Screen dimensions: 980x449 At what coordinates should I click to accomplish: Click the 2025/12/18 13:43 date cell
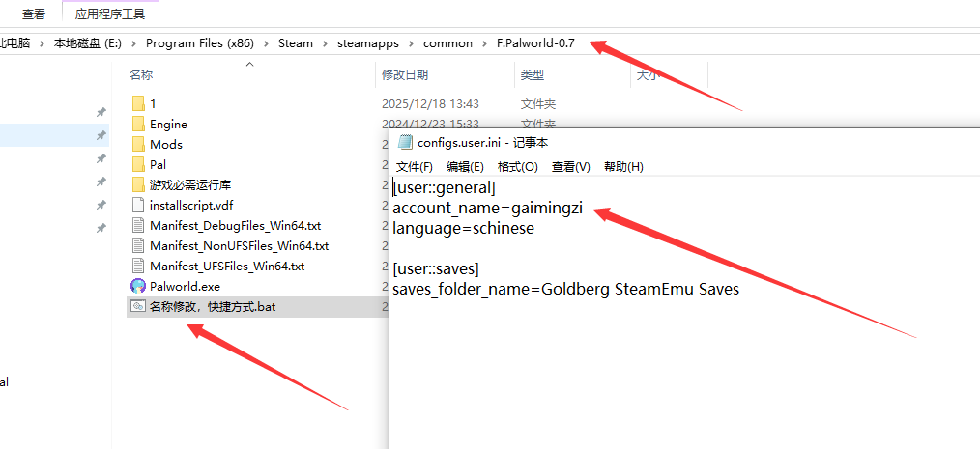click(x=431, y=103)
